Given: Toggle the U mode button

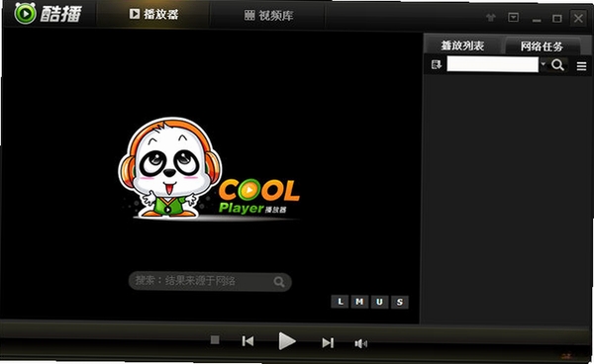Looking at the screenshot, I should coord(379,302).
